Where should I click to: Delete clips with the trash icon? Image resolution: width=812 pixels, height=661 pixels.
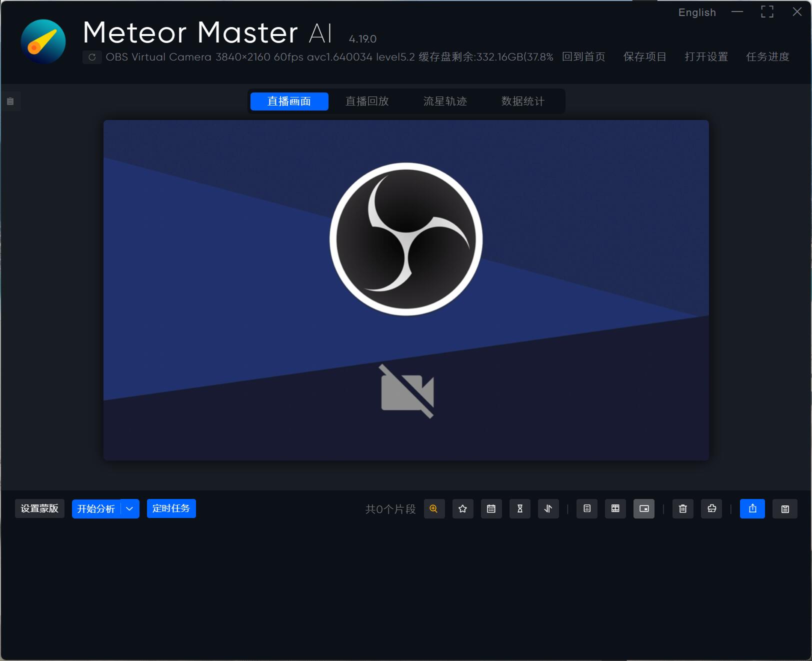click(682, 508)
